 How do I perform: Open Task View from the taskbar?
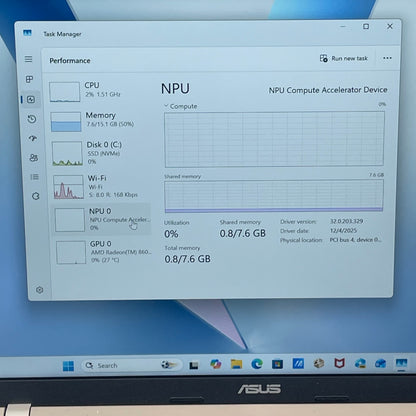tap(194, 365)
